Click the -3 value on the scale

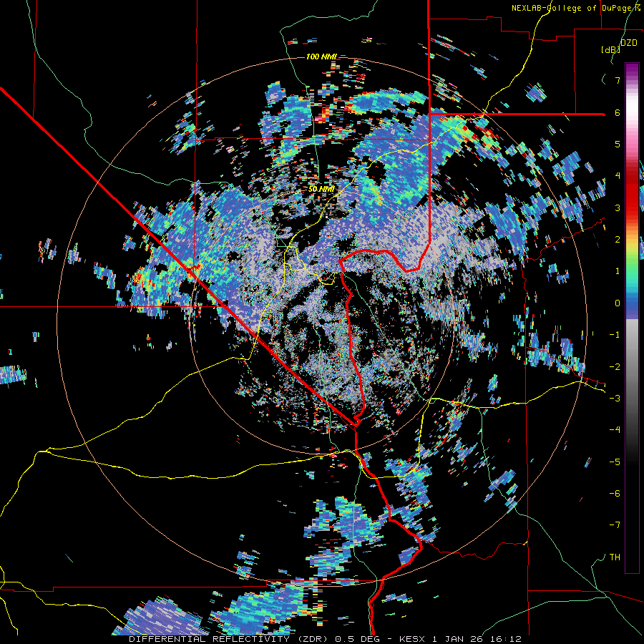pyautogui.click(x=615, y=399)
